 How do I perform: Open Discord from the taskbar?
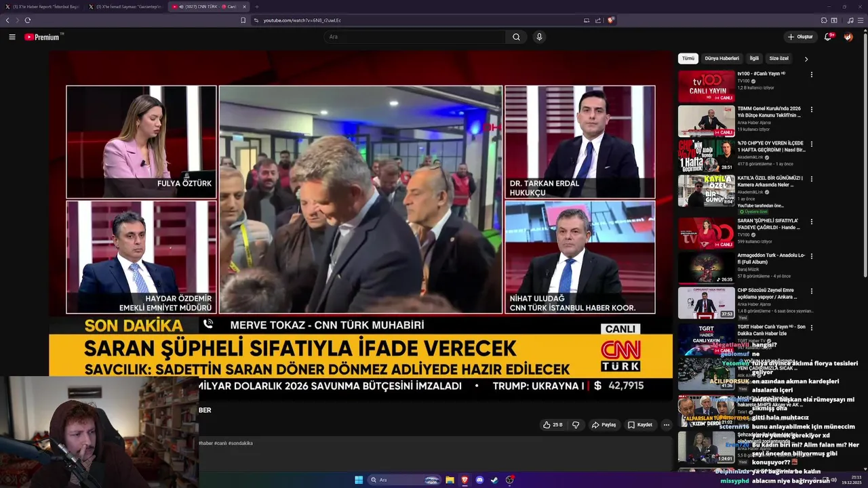pyautogui.click(x=479, y=480)
